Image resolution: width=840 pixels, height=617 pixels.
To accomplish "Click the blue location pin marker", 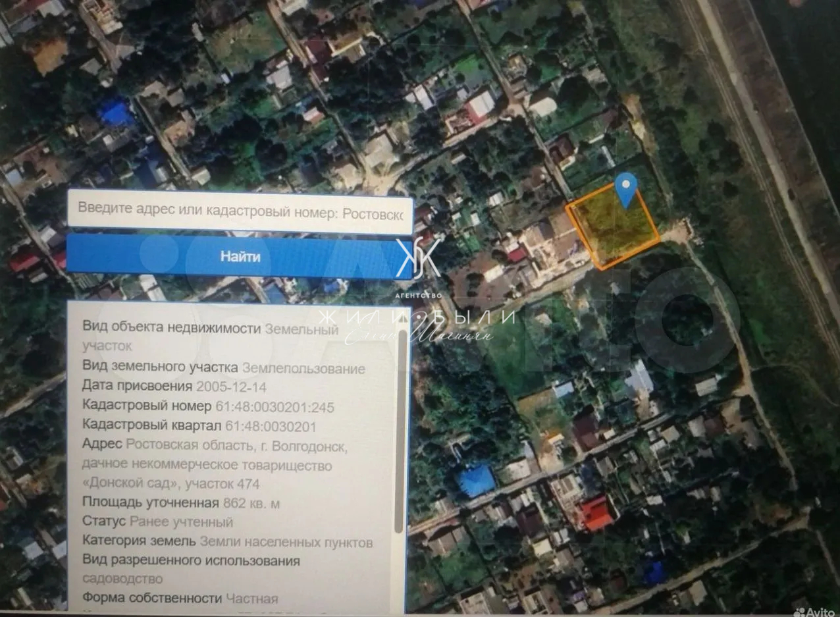I will [626, 188].
